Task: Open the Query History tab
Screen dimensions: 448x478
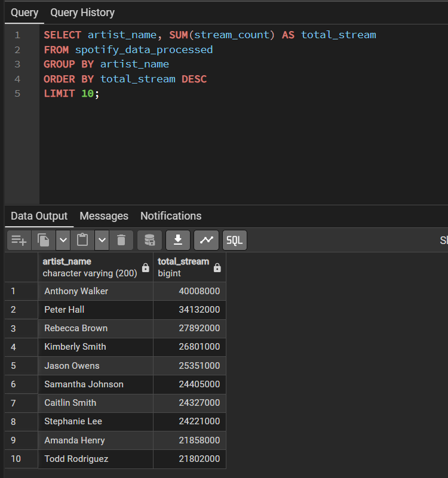Action: tap(82, 13)
